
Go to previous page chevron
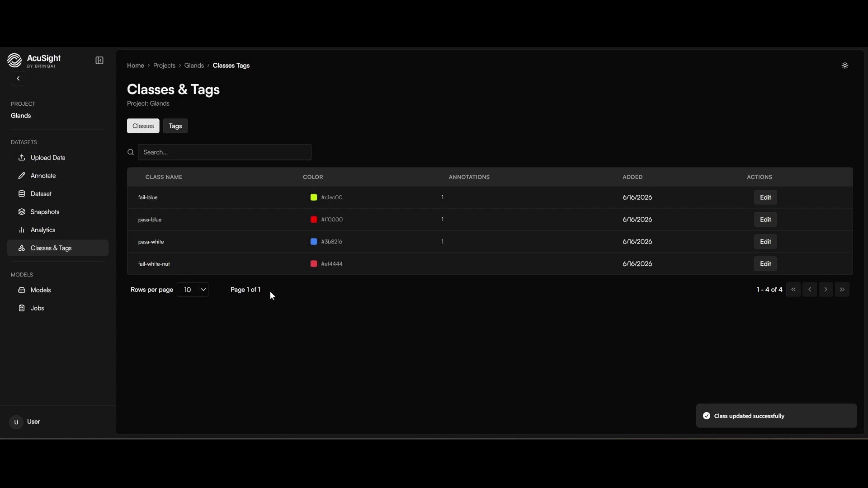click(x=810, y=290)
